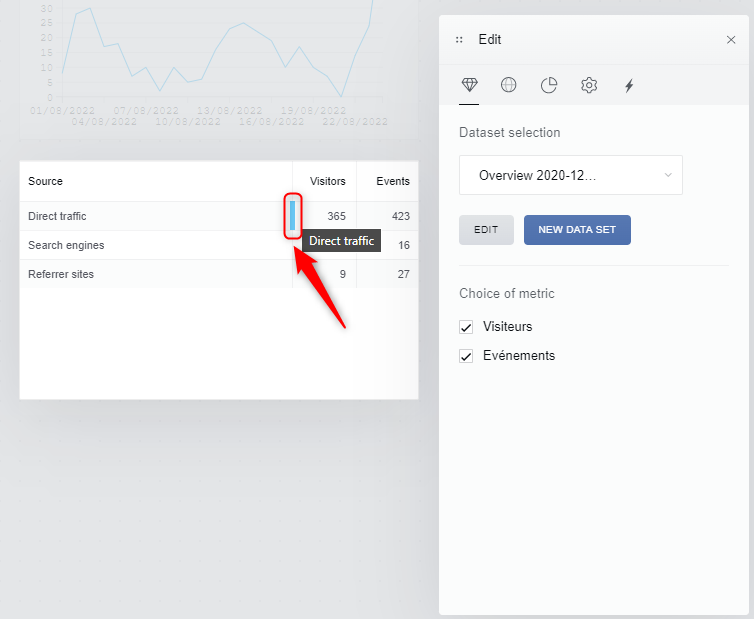Sort by the Visitors column header
754x619 pixels.
point(327,181)
